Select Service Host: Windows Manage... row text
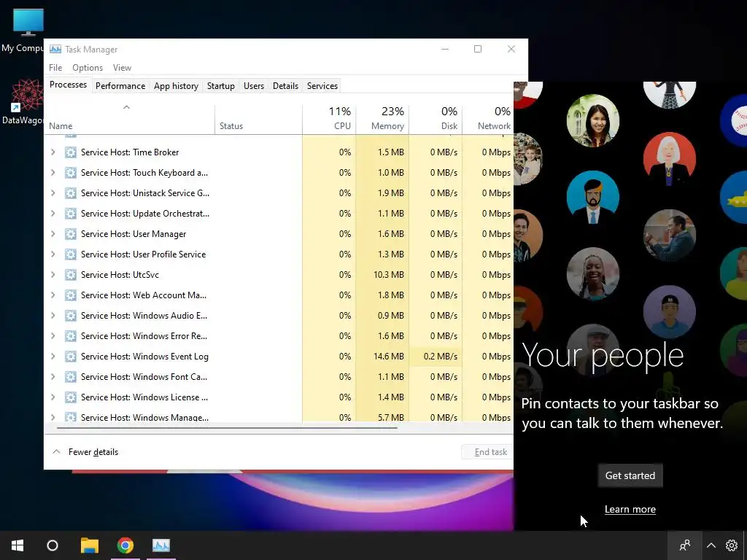The width and height of the screenshot is (747, 560). tap(144, 418)
